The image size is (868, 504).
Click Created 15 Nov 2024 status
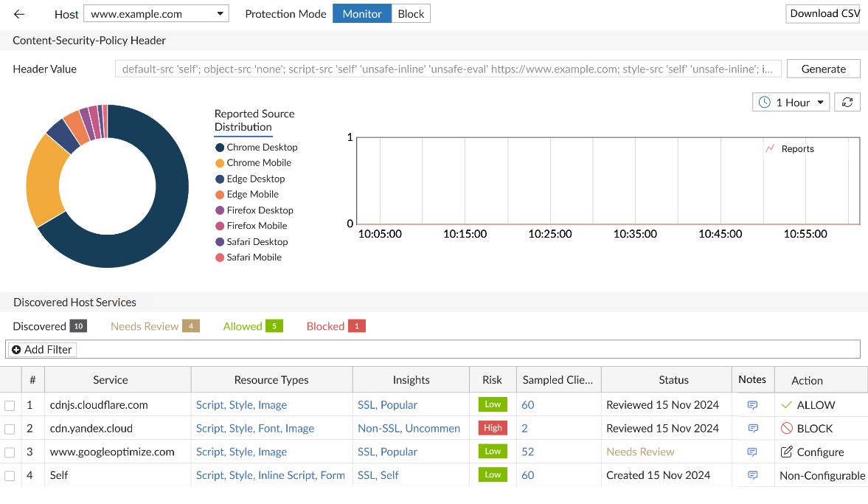coord(658,475)
